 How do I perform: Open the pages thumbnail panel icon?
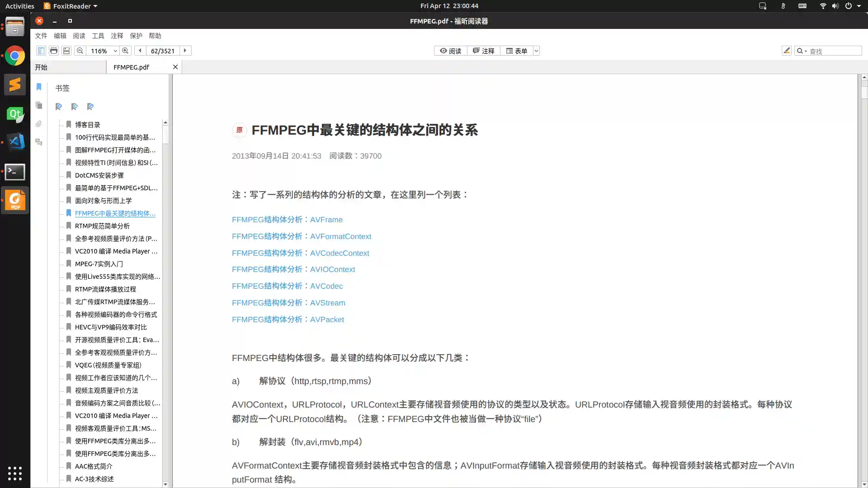click(x=39, y=105)
